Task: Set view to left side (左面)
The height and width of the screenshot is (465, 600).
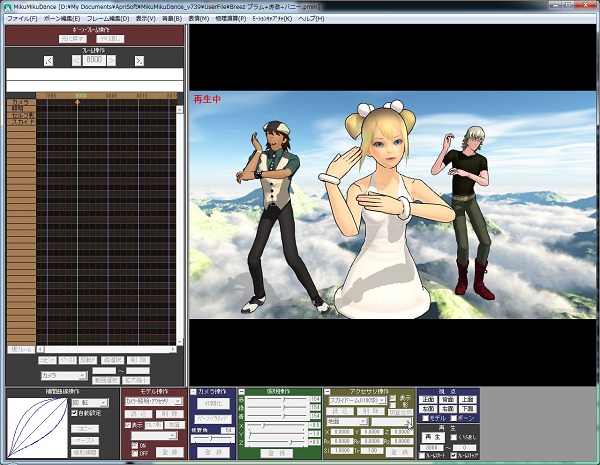Action: [x=428, y=409]
